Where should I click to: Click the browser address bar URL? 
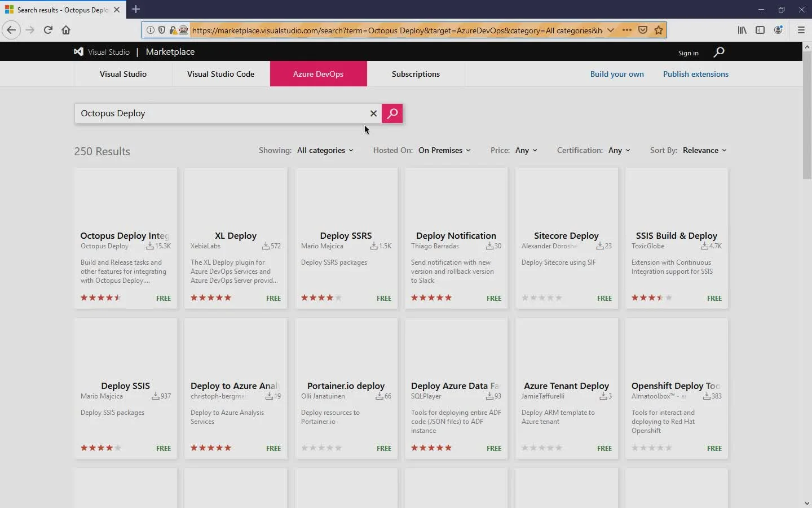point(396,30)
